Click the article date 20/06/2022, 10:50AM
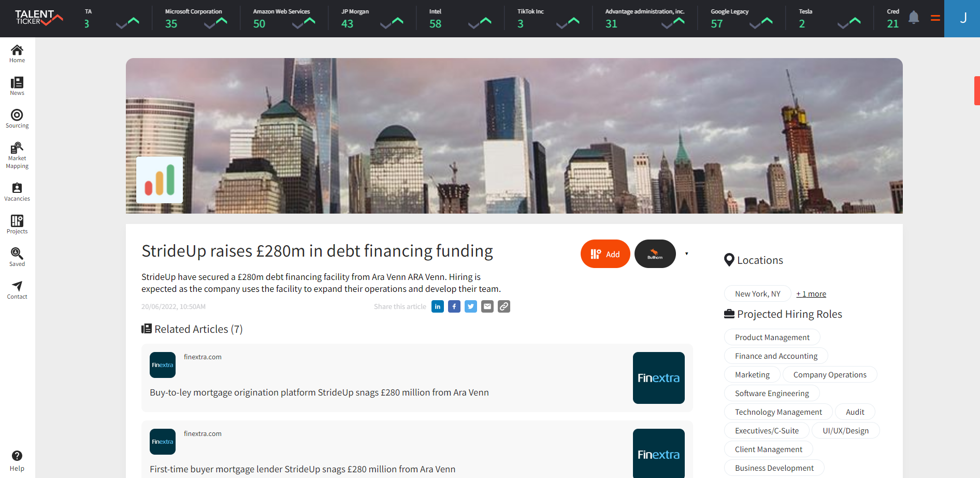This screenshot has width=980, height=478. point(174,306)
